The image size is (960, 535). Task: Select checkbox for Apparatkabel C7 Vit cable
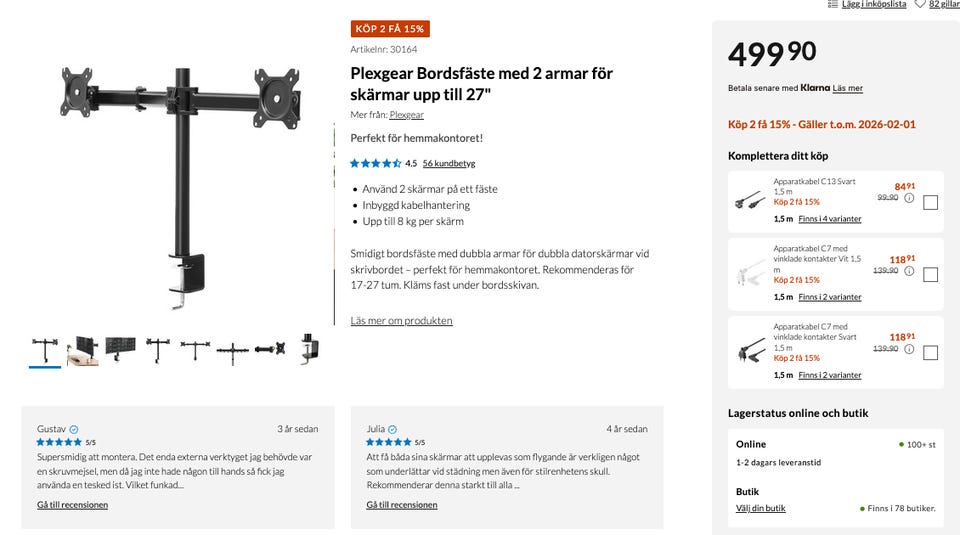(x=930, y=275)
